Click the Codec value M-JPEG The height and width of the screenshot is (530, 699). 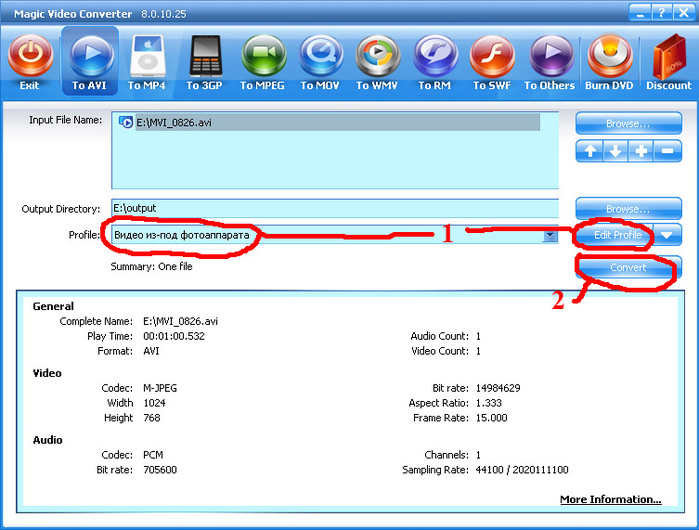(160, 388)
